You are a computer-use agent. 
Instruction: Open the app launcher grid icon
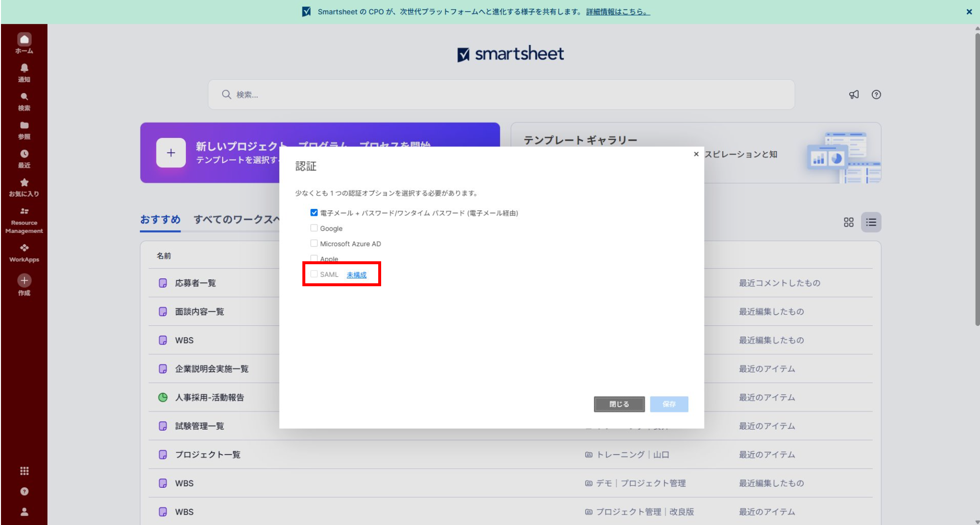point(24,471)
